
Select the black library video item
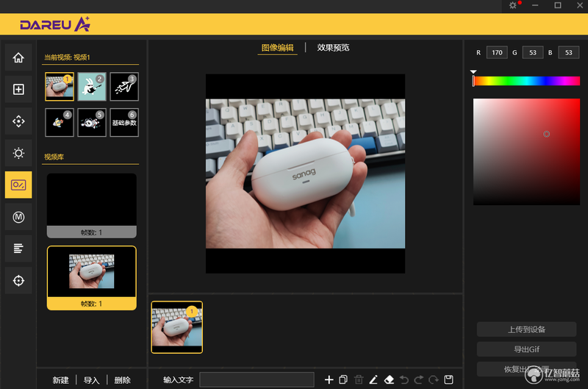pyautogui.click(x=91, y=206)
